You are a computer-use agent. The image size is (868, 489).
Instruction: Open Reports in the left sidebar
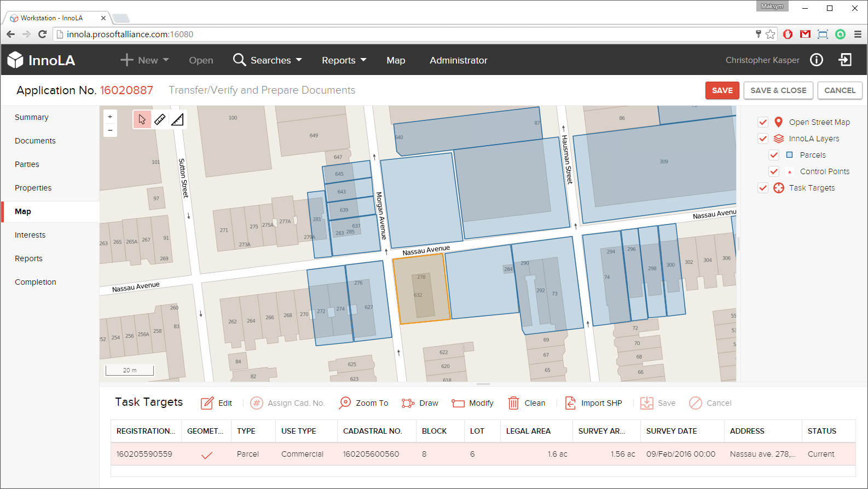pos(28,258)
